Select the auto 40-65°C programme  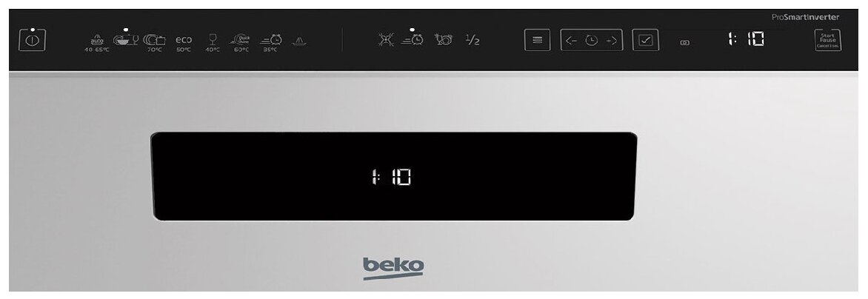97,43
